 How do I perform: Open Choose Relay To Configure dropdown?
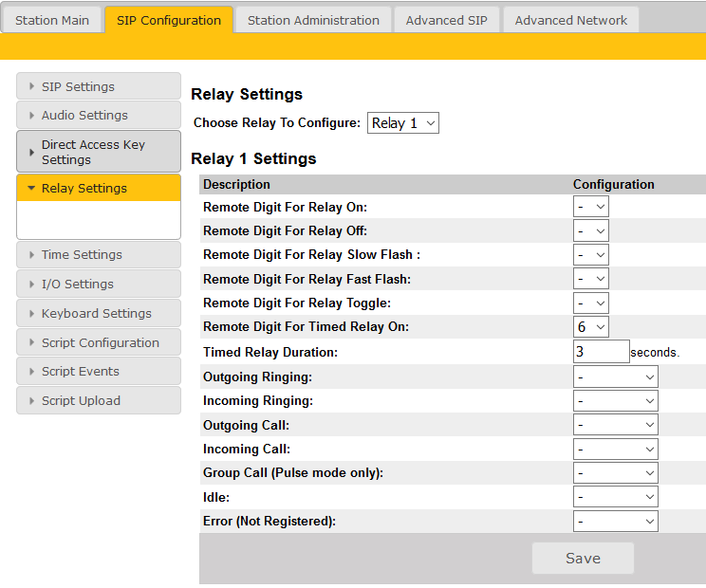[x=402, y=123]
